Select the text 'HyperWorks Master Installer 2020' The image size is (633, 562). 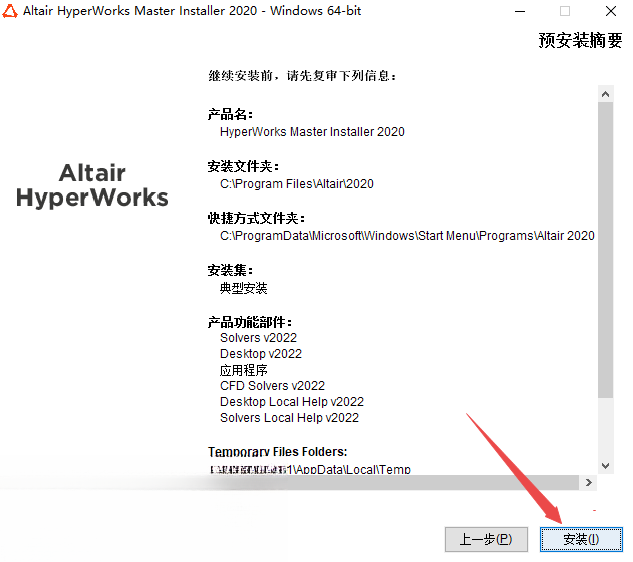(312, 132)
